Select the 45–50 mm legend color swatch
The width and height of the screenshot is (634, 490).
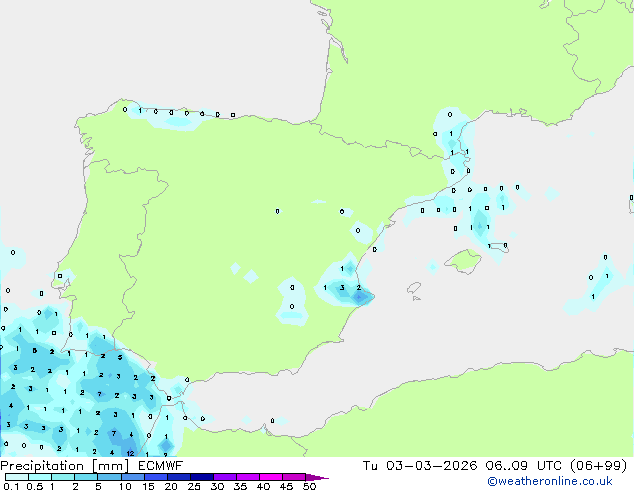point(294,477)
